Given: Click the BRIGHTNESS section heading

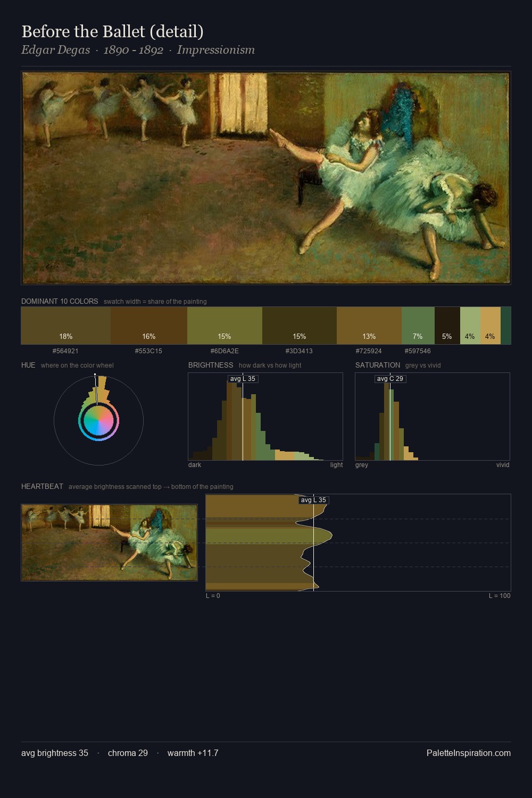Looking at the screenshot, I should point(211,365).
